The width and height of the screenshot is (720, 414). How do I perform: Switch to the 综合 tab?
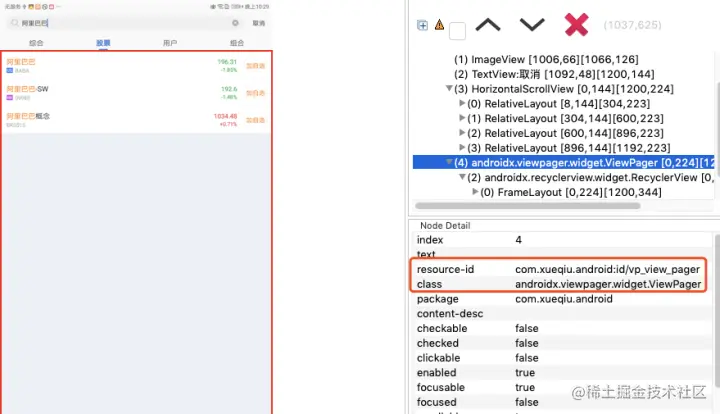pyautogui.click(x=36, y=43)
